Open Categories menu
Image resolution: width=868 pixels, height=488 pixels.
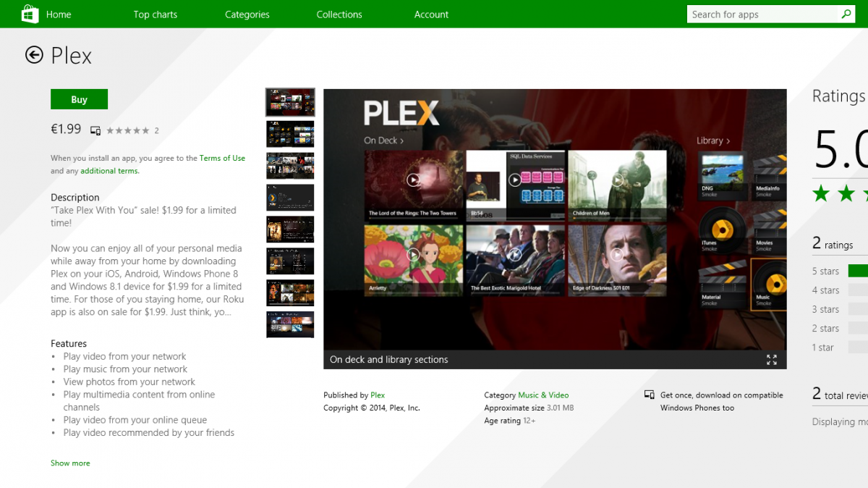point(247,14)
